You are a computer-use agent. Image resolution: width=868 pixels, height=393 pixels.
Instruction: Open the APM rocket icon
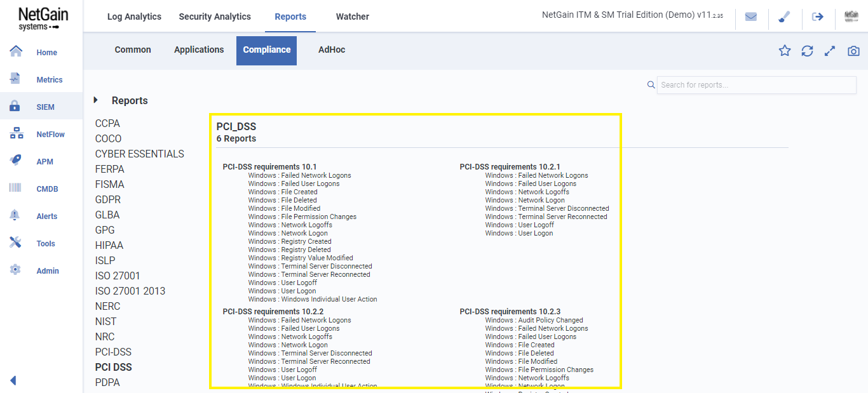(16, 161)
